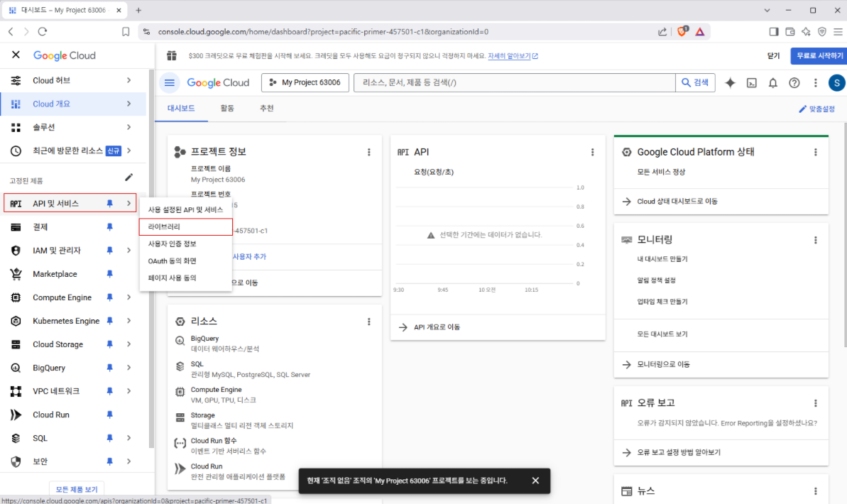Click the 맞춤설정 customize link
This screenshot has width=847, height=504.
tap(816, 109)
